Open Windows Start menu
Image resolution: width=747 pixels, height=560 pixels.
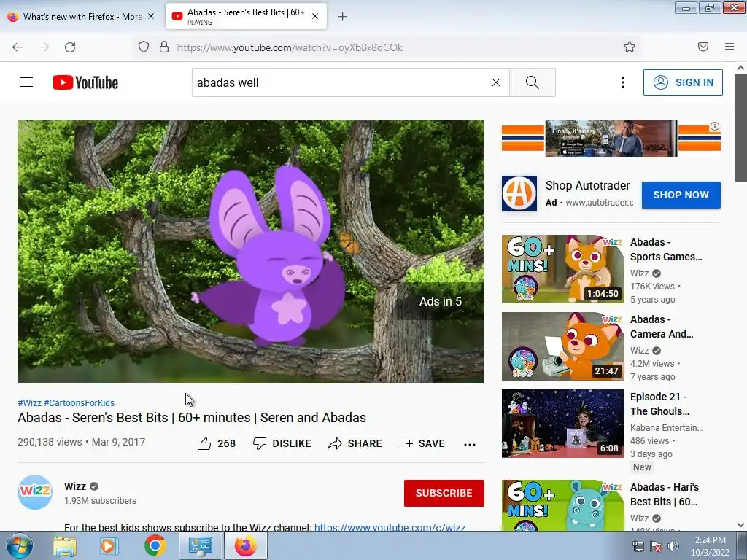[x=18, y=545]
